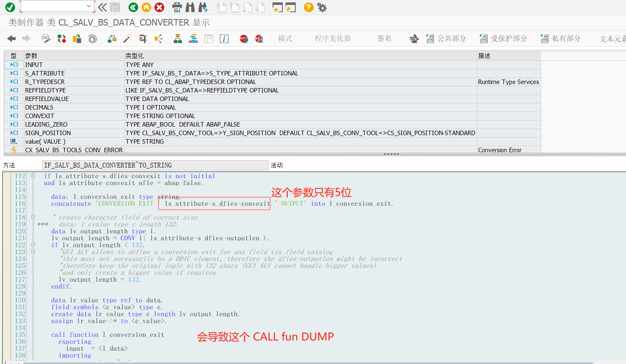626x364 pixels.
Task: Select the value( VALUE ) returning row
Action: click(x=272, y=141)
